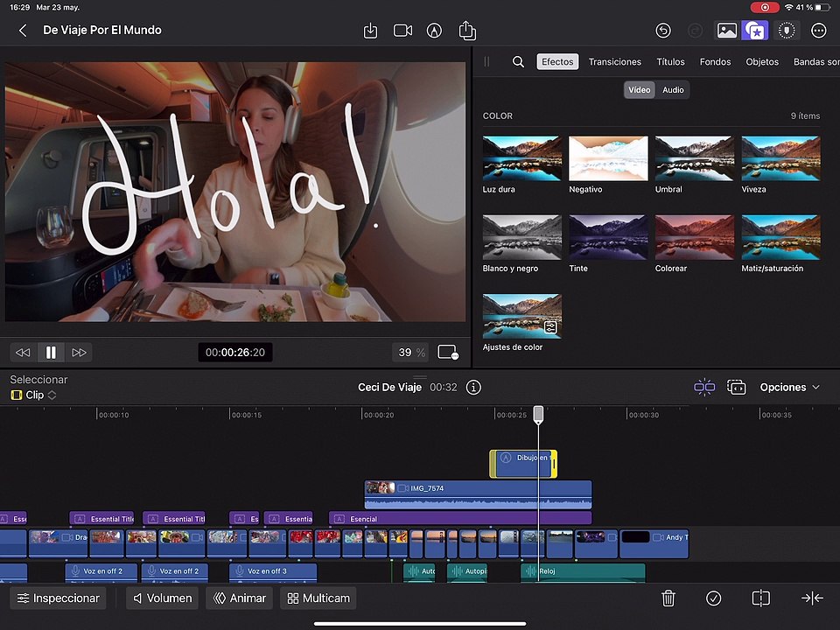Switch to the Objetos tab
Viewport: 840px width, 630px height.
point(762,61)
